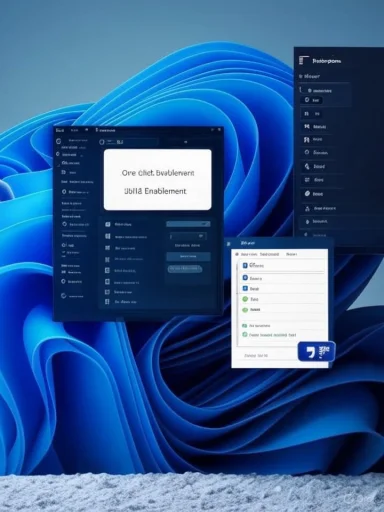Click the first green circle icon in the white window list

coord(245,299)
